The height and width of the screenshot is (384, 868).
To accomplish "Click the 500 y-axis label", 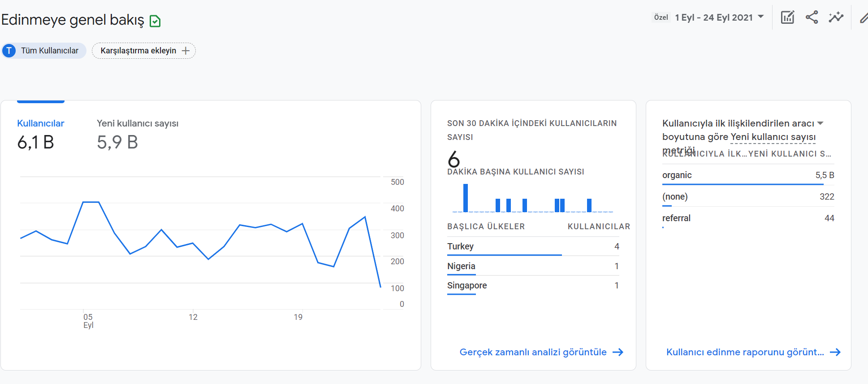I will [x=397, y=182].
